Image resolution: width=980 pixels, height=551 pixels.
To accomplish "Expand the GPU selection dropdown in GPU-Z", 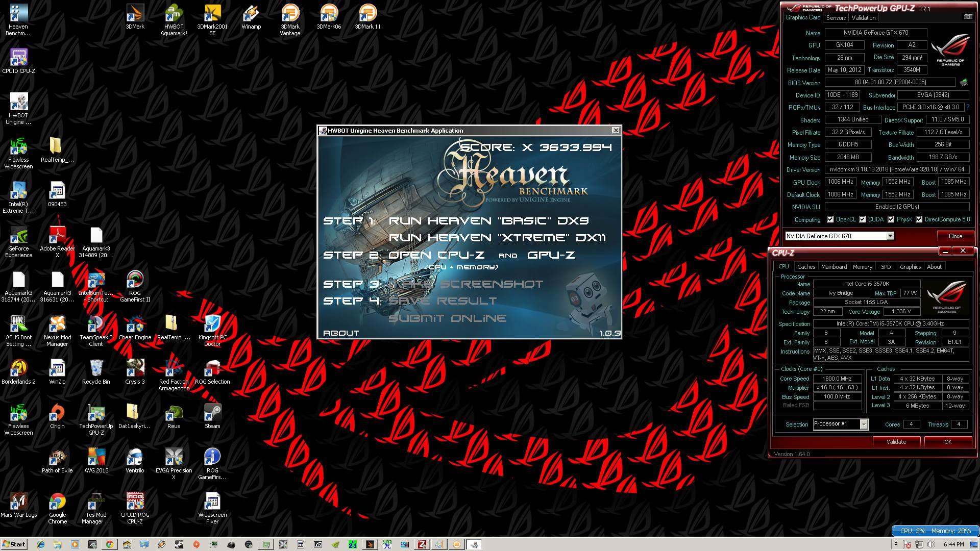I will click(x=890, y=236).
